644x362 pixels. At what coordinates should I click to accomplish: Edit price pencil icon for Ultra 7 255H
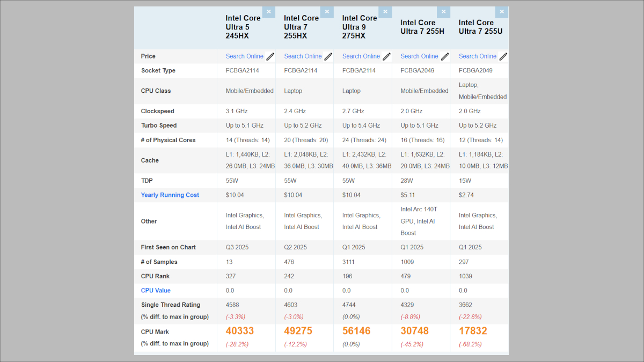pyautogui.click(x=445, y=56)
